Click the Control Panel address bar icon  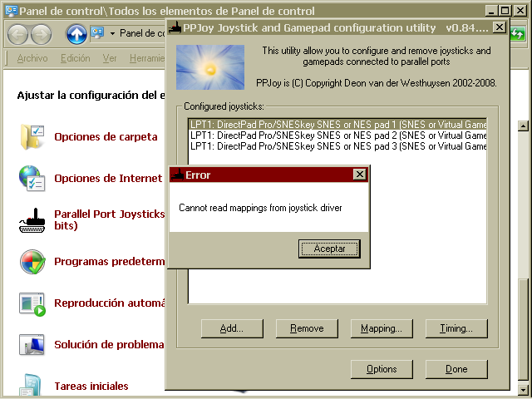click(97, 33)
